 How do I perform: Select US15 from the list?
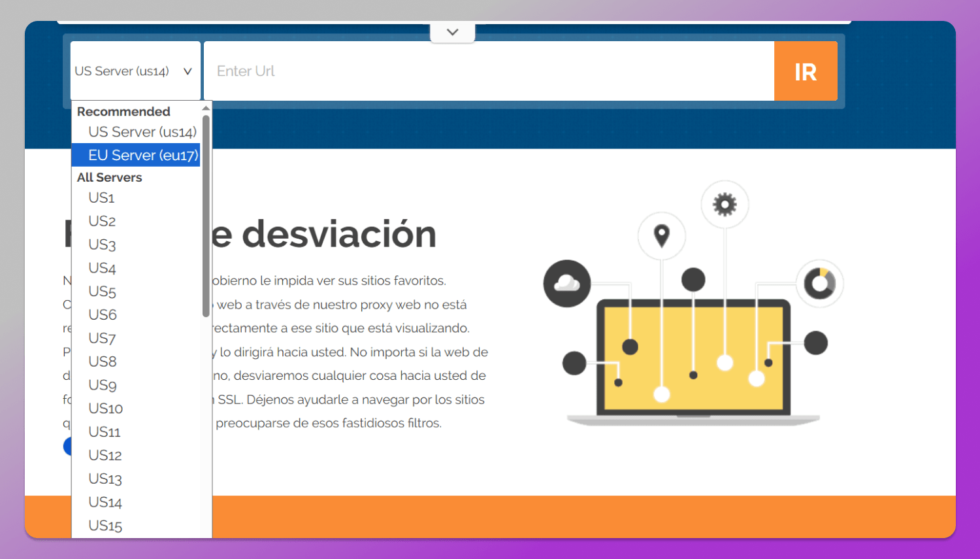(x=105, y=526)
